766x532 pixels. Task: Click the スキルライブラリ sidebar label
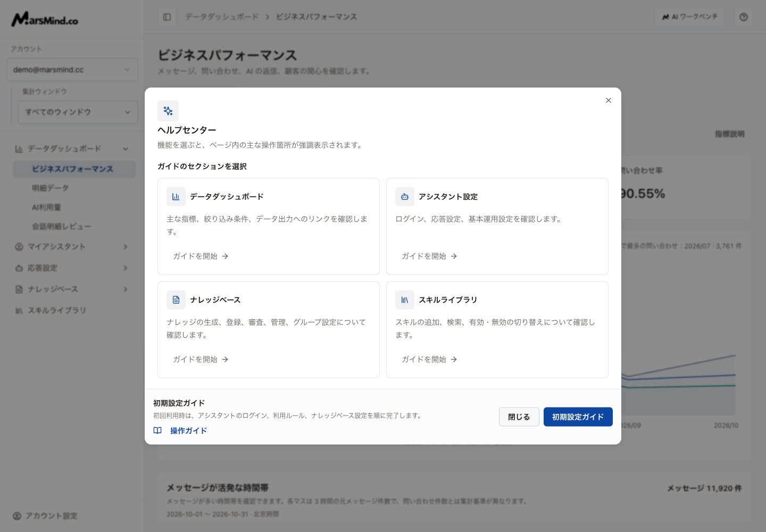coord(57,311)
